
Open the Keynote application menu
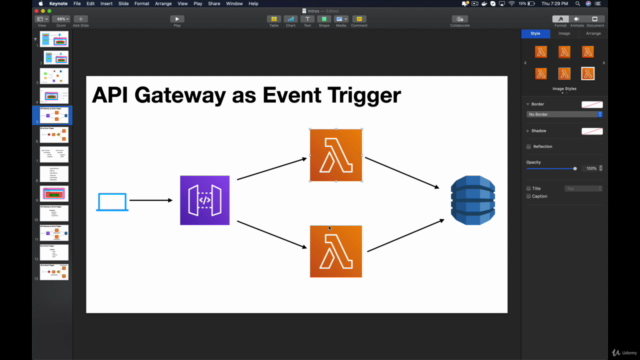click(58, 4)
